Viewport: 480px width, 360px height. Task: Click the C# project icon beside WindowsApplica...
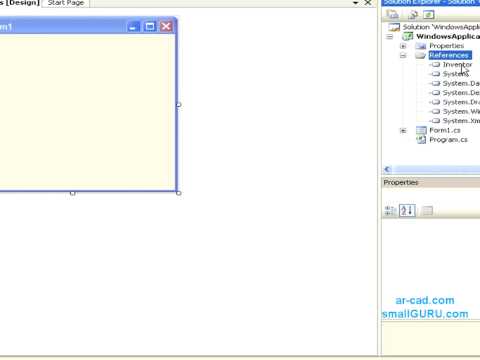click(408, 36)
